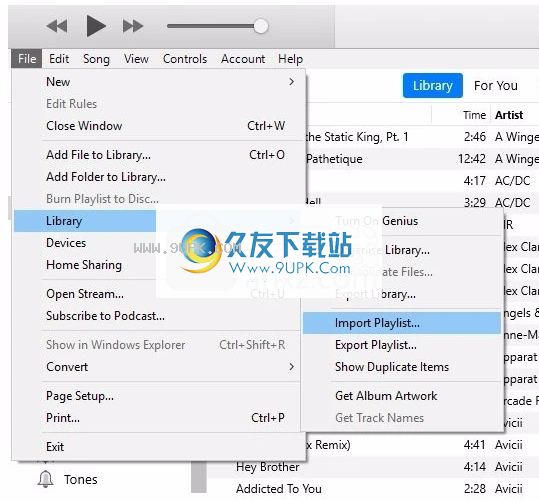Choose Show Duplicate Items
This screenshot has width=539, height=502.
(402, 367)
